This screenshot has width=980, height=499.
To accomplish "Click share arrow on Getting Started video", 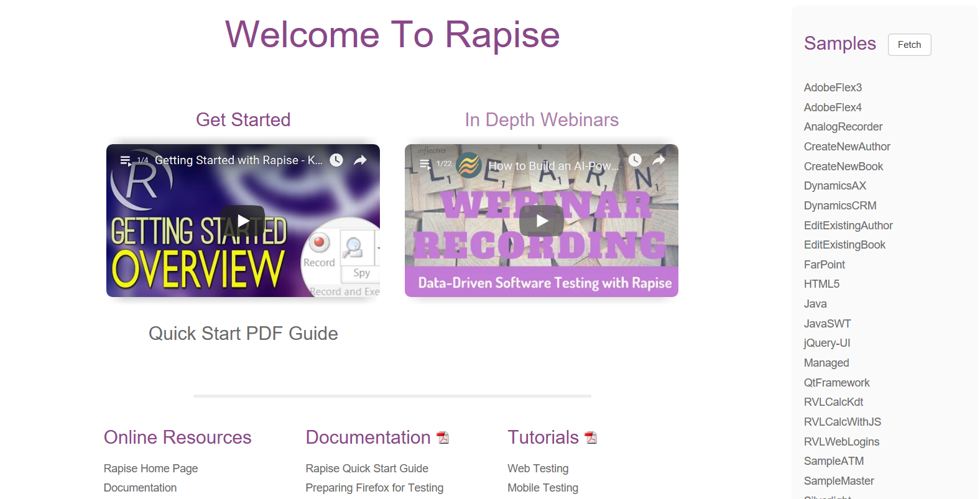I will (x=360, y=160).
